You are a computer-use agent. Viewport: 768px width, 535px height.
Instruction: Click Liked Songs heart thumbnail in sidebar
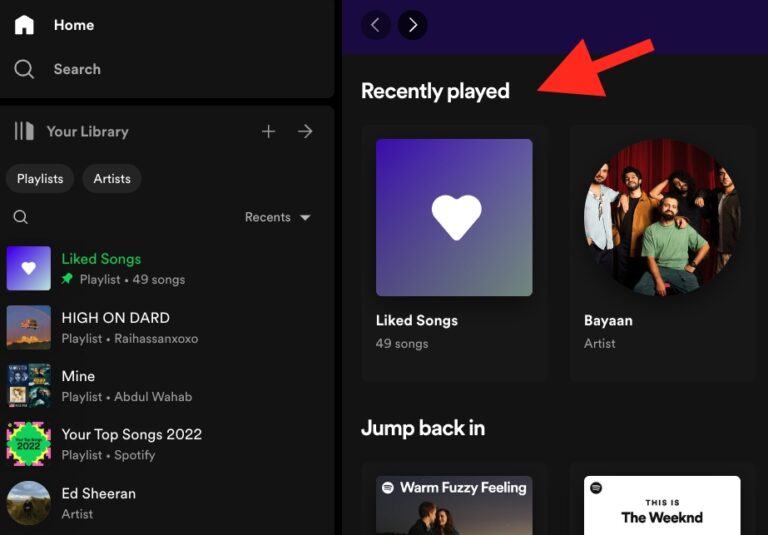click(x=28, y=268)
